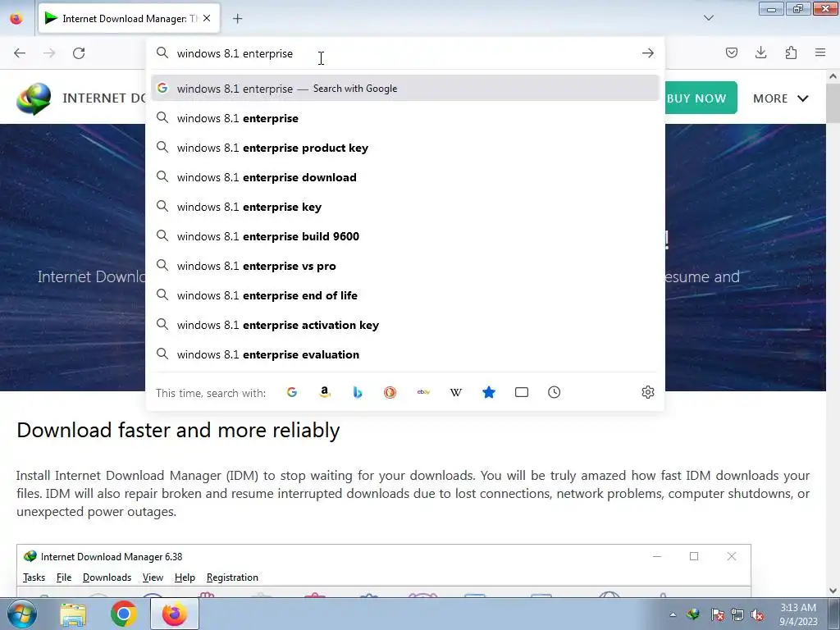The width and height of the screenshot is (840, 630).
Task: Search history with the clock icon
Action: click(x=555, y=392)
